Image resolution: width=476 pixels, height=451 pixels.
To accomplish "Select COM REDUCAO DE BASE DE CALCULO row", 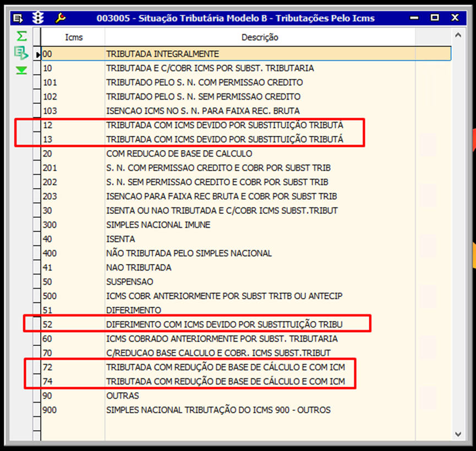I will [x=246, y=153].
